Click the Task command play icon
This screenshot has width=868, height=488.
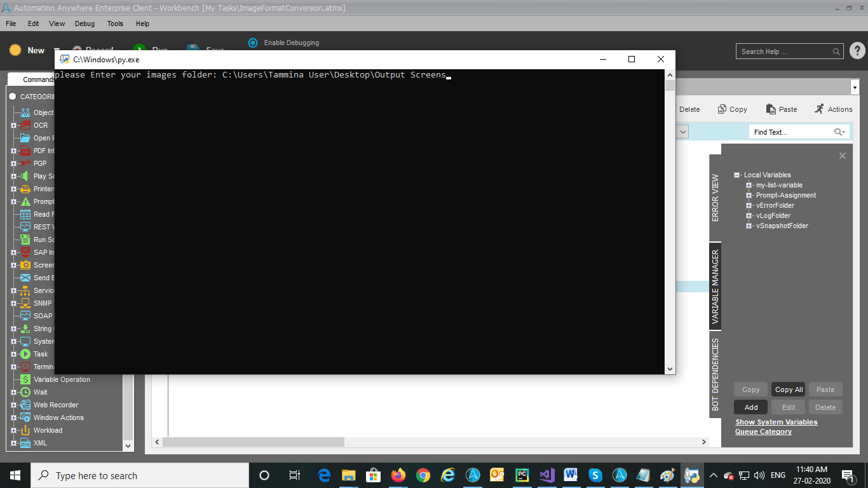25,354
